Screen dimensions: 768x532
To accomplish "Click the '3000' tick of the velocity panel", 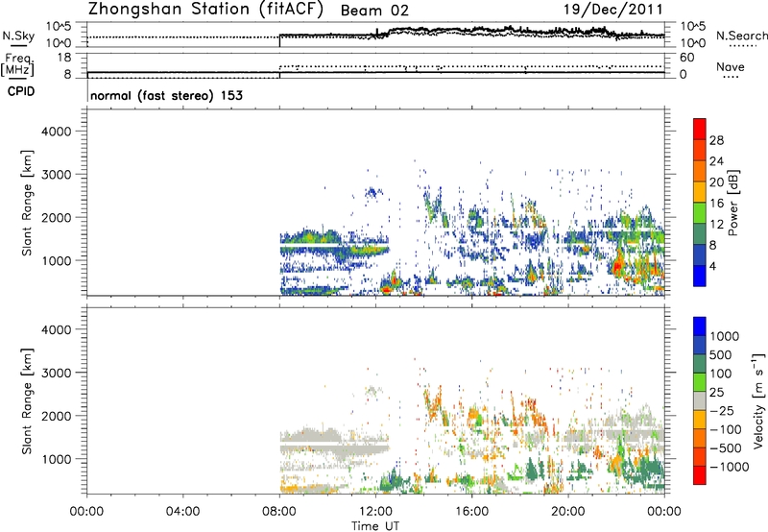I will point(57,373).
